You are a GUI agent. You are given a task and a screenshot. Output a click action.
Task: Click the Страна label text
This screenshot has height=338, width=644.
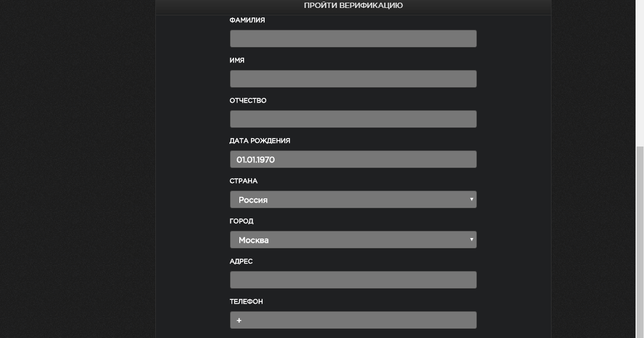[244, 181]
